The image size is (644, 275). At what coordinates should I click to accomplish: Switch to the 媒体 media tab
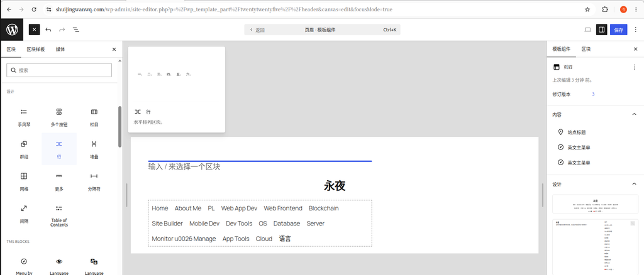60,49
